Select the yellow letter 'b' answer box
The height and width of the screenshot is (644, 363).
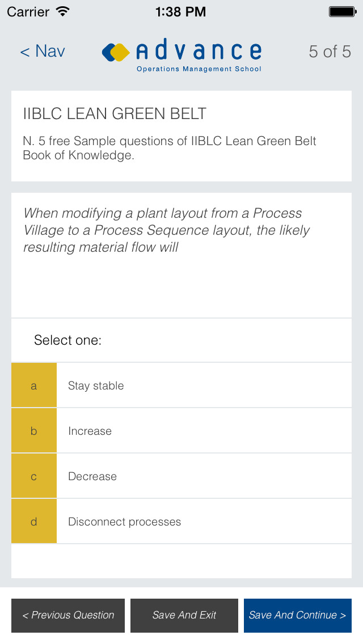click(x=34, y=431)
